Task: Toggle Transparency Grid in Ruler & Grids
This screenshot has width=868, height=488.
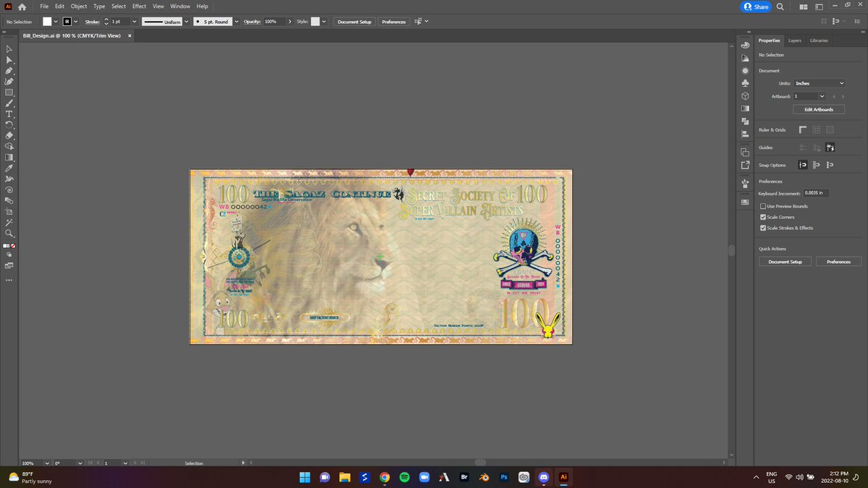Action: point(830,129)
